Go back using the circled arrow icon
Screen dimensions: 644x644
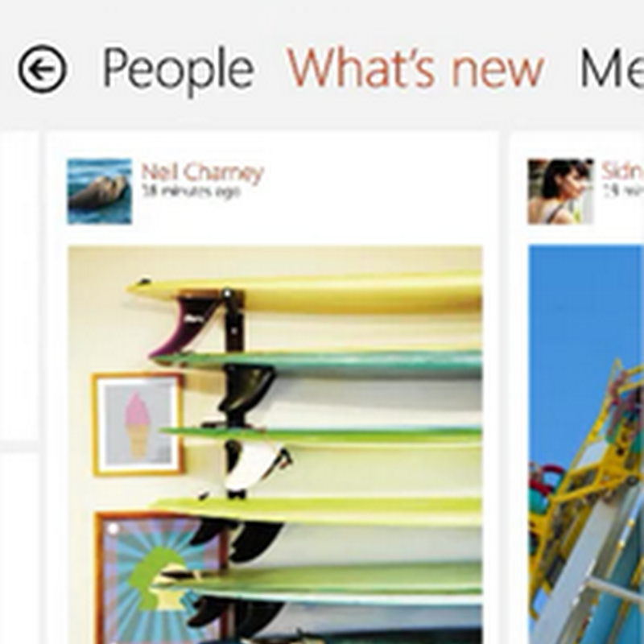(42, 68)
